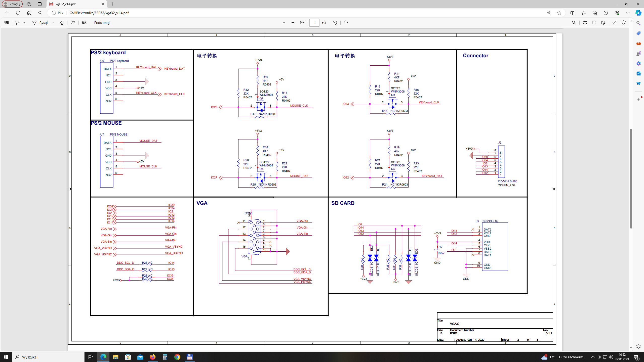Open the page view options

(x=346, y=23)
